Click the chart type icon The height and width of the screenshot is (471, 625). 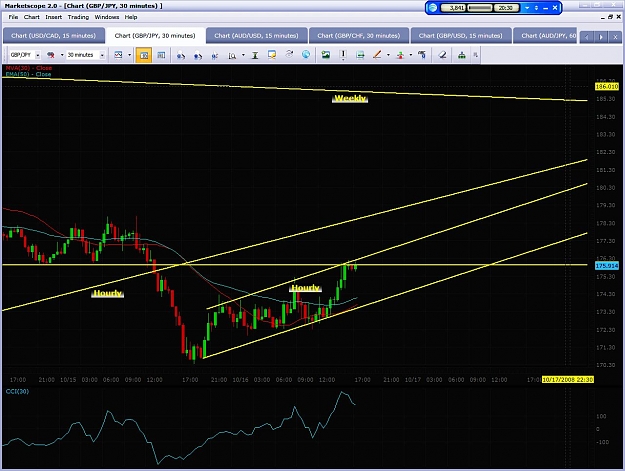pos(118,55)
